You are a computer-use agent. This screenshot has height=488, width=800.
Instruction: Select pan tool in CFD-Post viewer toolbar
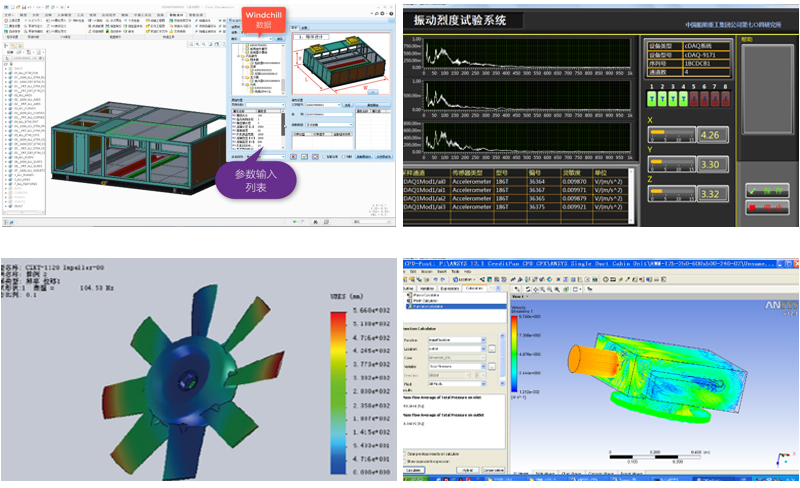point(535,289)
